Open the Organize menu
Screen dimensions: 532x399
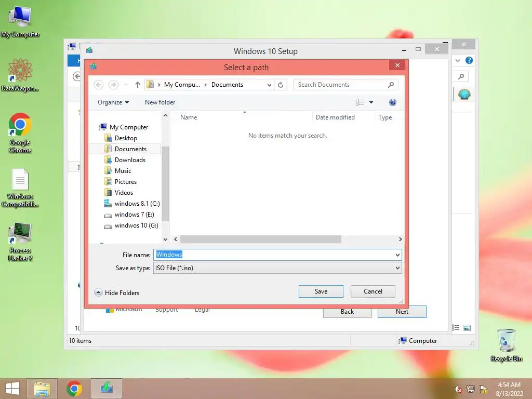pyautogui.click(x=113, y=102)
